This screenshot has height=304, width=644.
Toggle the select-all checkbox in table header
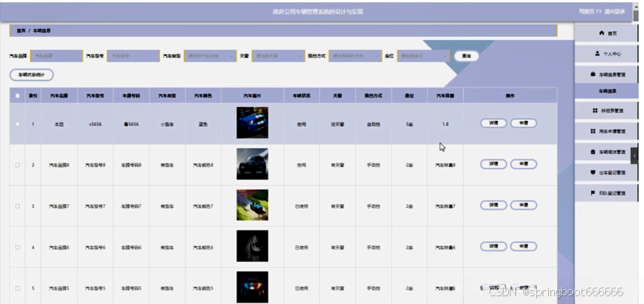[x=17, y=96]
